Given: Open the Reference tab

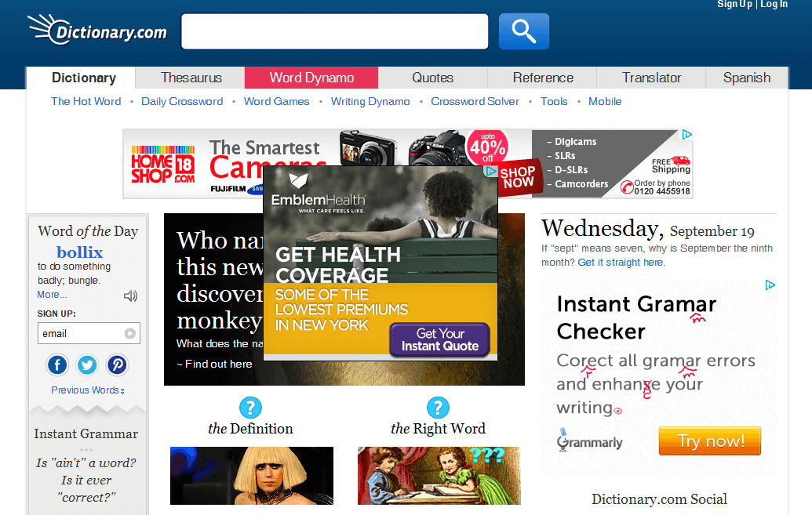Looking at the screenshot, I should click(x=543, y=78).
